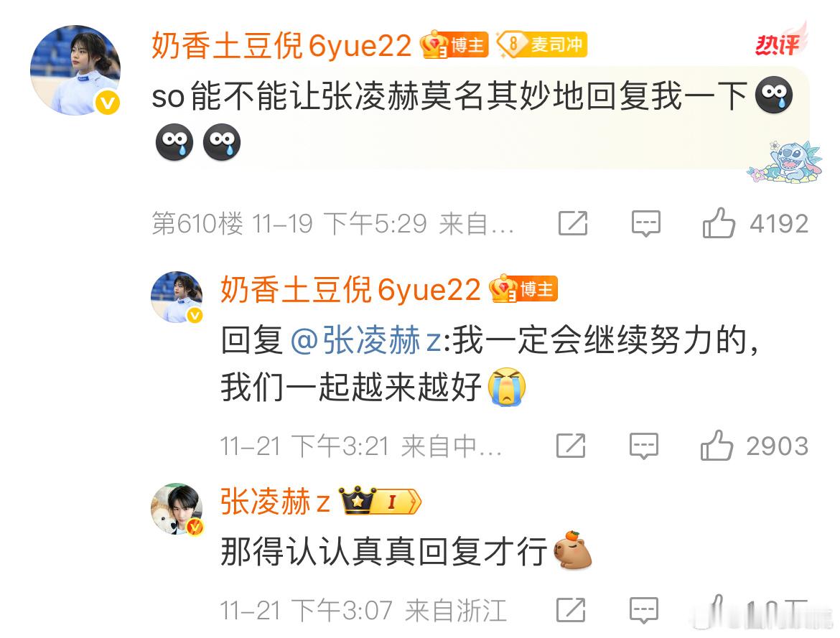Tap the Stitch sticker decoration
Screen dimensions: 840x638
(x=784, y=161)
